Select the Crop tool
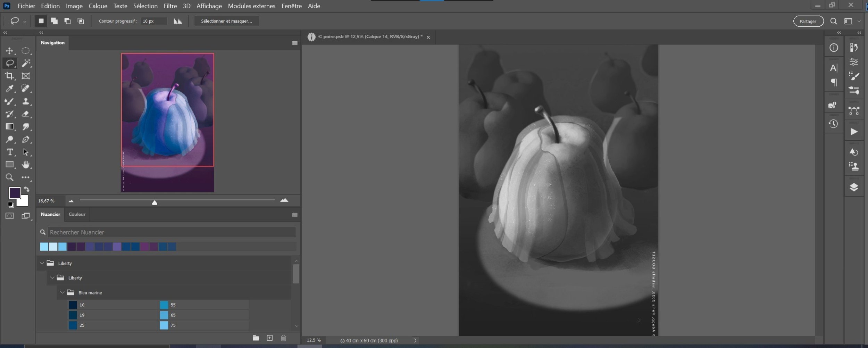Image resolution: width=868 pixels, height=348 pixels. coord(9,76)
